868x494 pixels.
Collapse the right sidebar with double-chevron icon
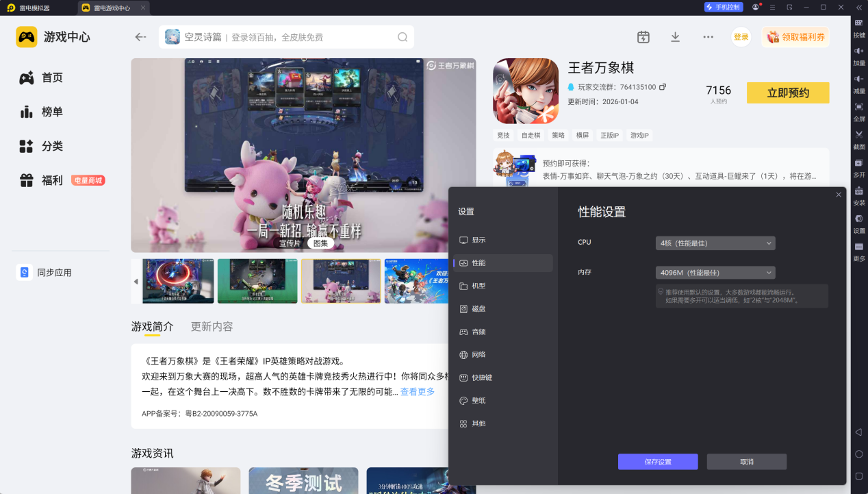[859, 7]
